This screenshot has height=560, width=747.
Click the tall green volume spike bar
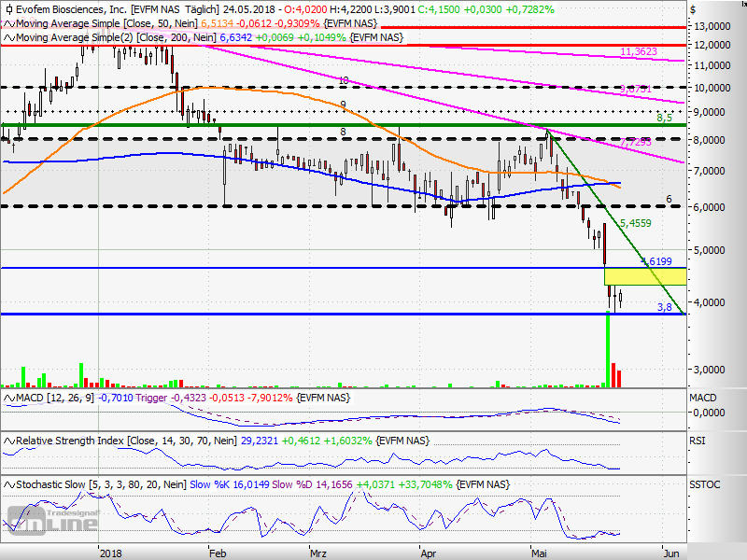pyautogui.click(x=608, y=349)
